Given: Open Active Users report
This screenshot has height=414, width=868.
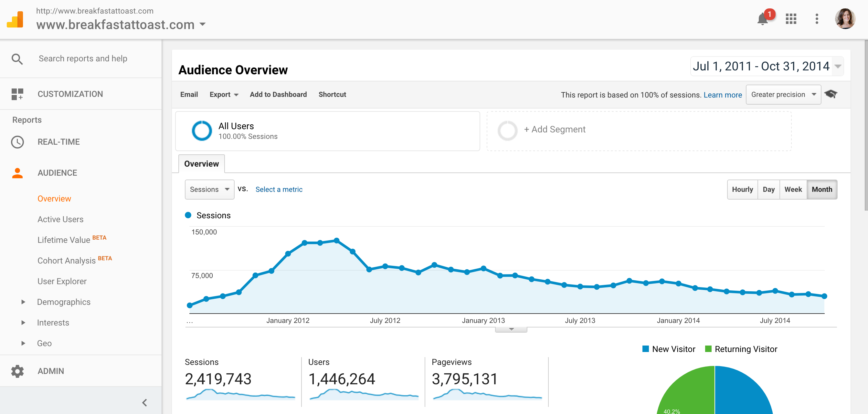Looking at the screenshot, I should (x=60, y=219).
